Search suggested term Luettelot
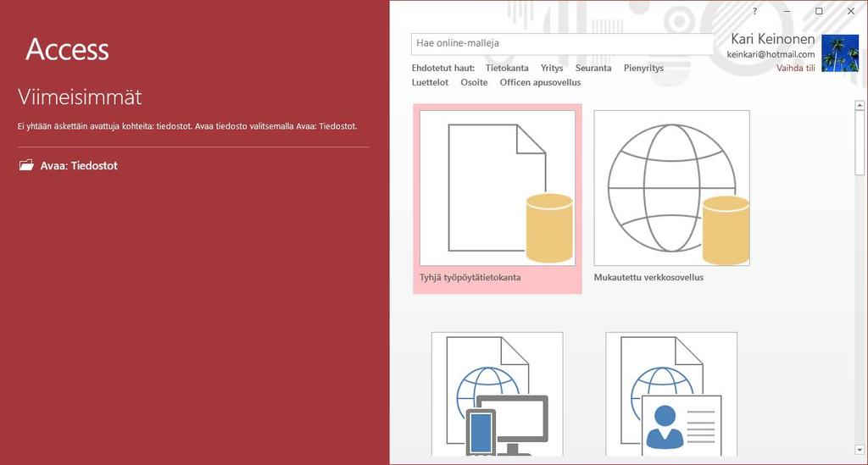The image size is (868, 465). tap(430, 82)
